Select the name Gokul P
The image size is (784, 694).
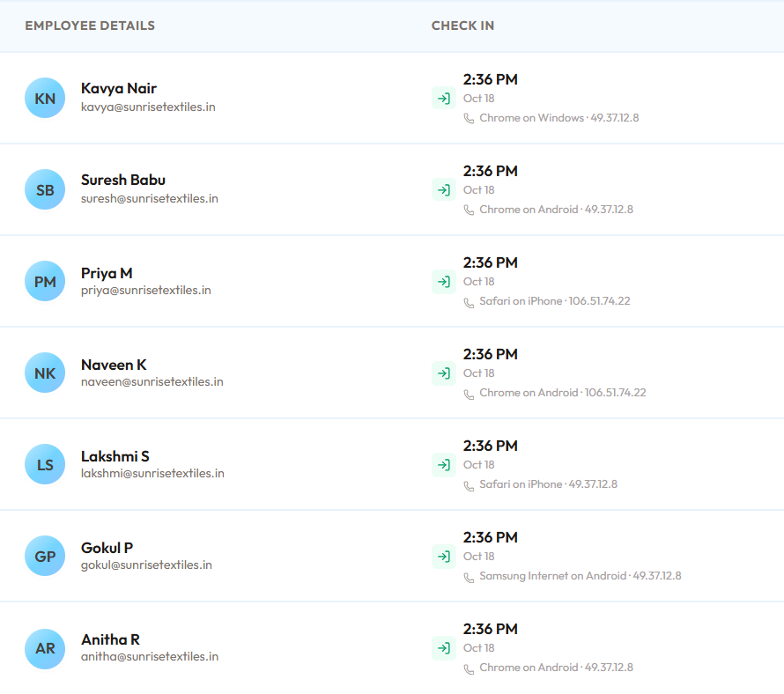point(107,548)
